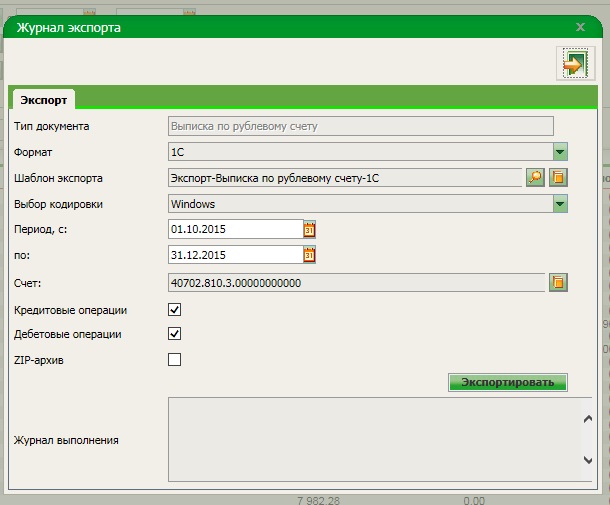Uncheck the Дебетовые операции checkbox

point(175,334)
